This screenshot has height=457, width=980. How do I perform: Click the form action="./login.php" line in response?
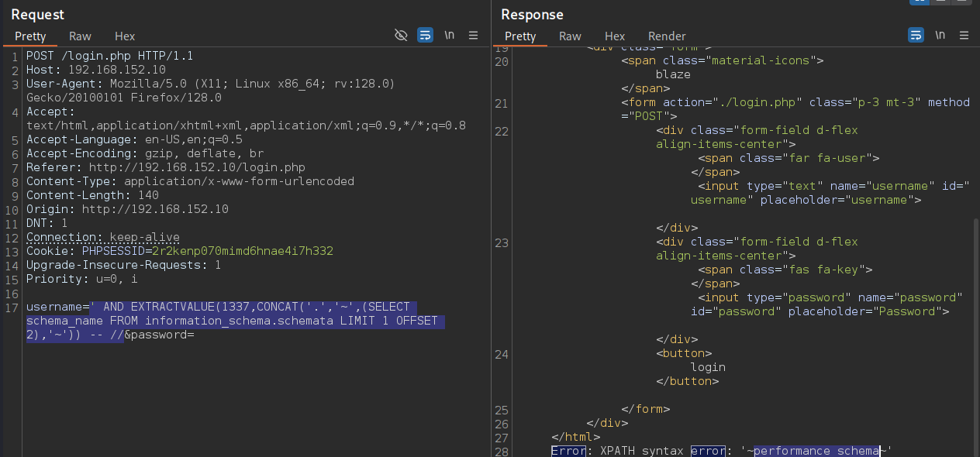(795, 102)
